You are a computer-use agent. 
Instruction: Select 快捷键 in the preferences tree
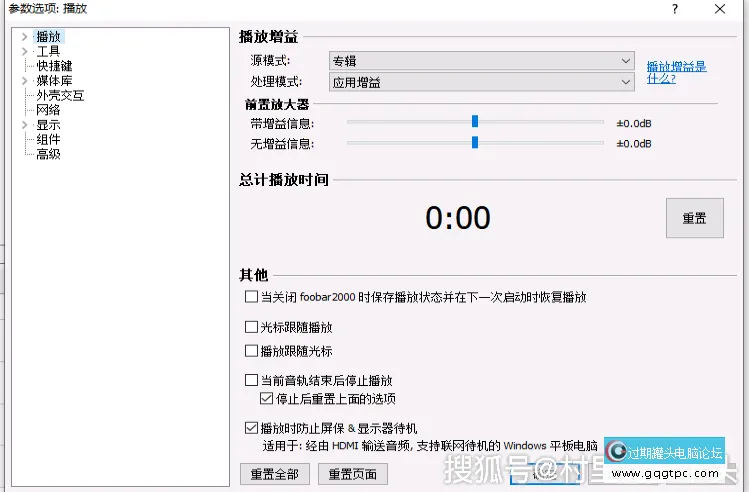54,66
